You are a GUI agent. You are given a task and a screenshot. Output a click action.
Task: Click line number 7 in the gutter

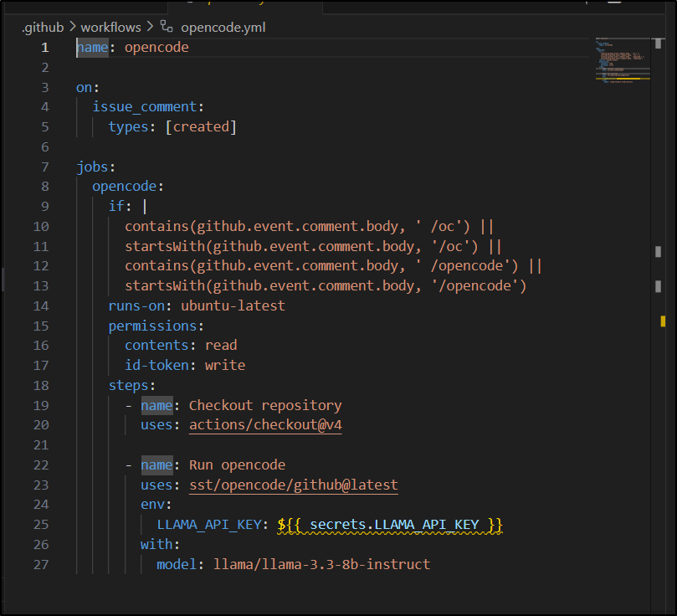(x=45, y=167)
